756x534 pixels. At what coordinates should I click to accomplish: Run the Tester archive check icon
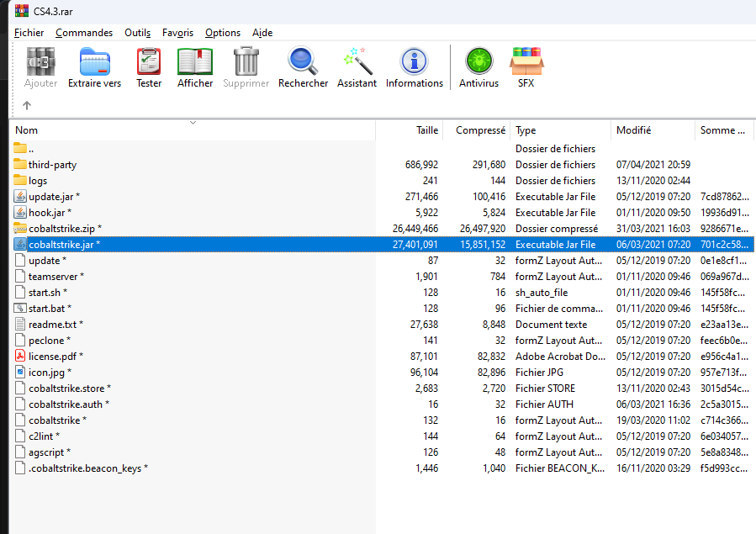149,61
